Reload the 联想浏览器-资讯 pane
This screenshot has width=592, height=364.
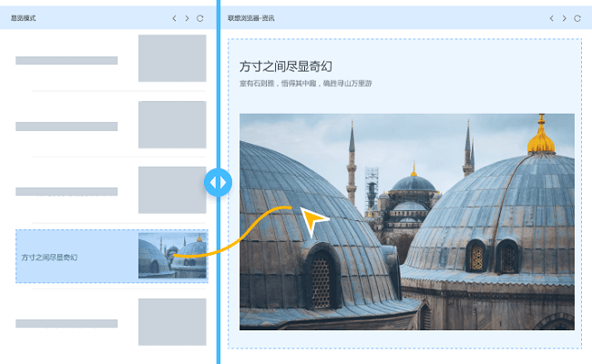click(577, 18)
